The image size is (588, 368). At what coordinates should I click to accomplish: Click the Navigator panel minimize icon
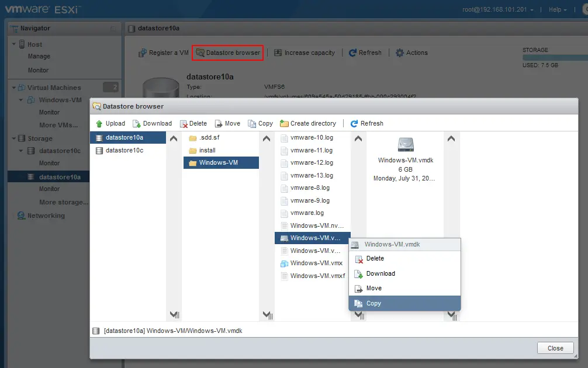point(113,29)
